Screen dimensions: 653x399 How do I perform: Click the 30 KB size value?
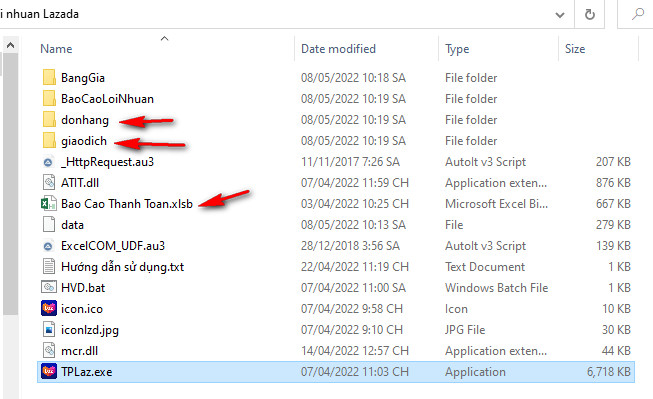tap(616, 330)
